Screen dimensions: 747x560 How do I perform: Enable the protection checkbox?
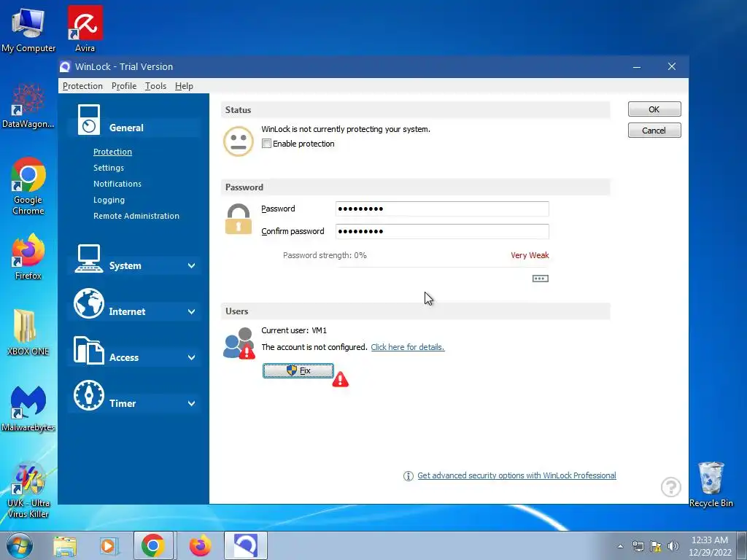click(x=267, y=144)
